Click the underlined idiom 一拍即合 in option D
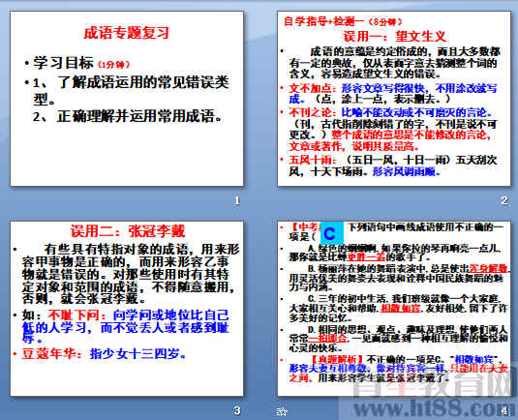The height and width of the screenshot is (420, 518). point(327,339)
